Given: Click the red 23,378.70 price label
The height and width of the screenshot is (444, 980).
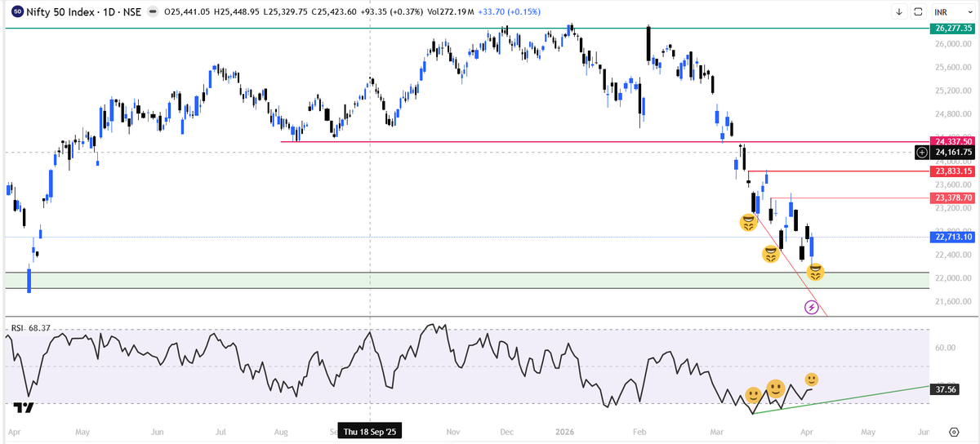Looking at the screenshot, I should pos(953,198).
